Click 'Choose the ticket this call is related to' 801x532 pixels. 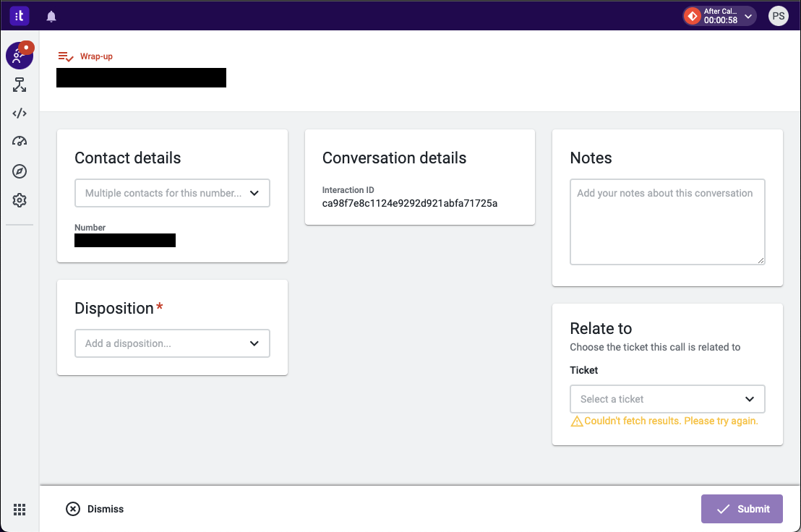[655, 347]
